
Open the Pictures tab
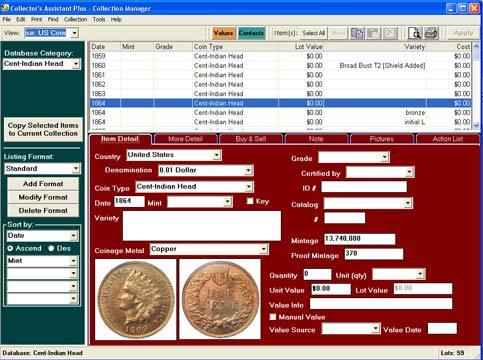pos(382,139)
